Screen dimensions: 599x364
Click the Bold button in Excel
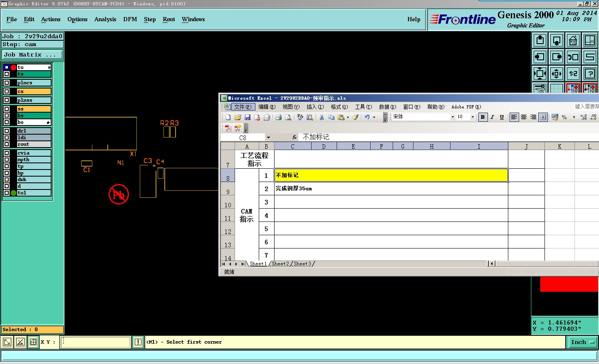[483, 117]
